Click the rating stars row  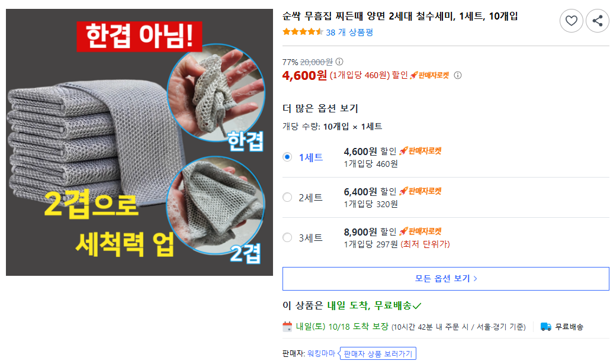(x=303, y=32)
